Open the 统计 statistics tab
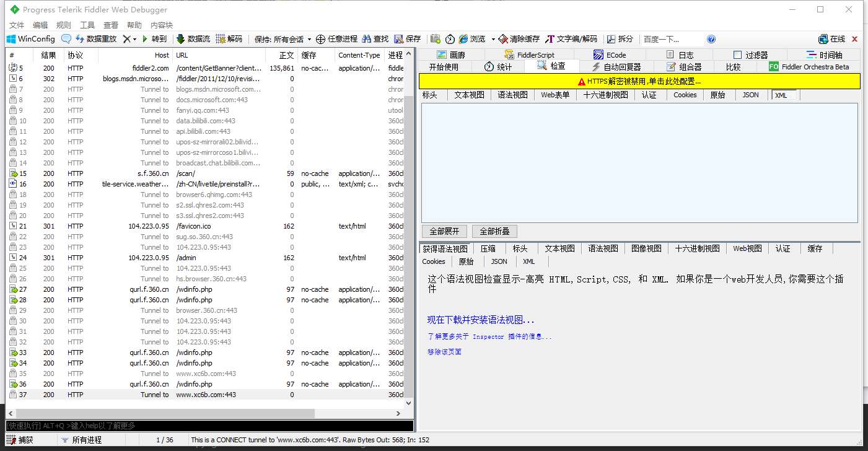This screenshot has height=451, width=868. (x=498, y=67)
